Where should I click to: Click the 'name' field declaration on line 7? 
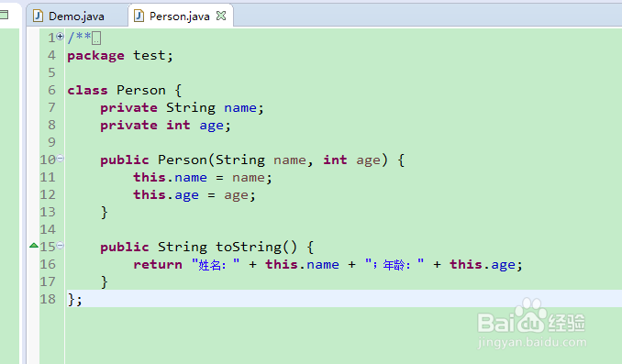tap(240, 108)
